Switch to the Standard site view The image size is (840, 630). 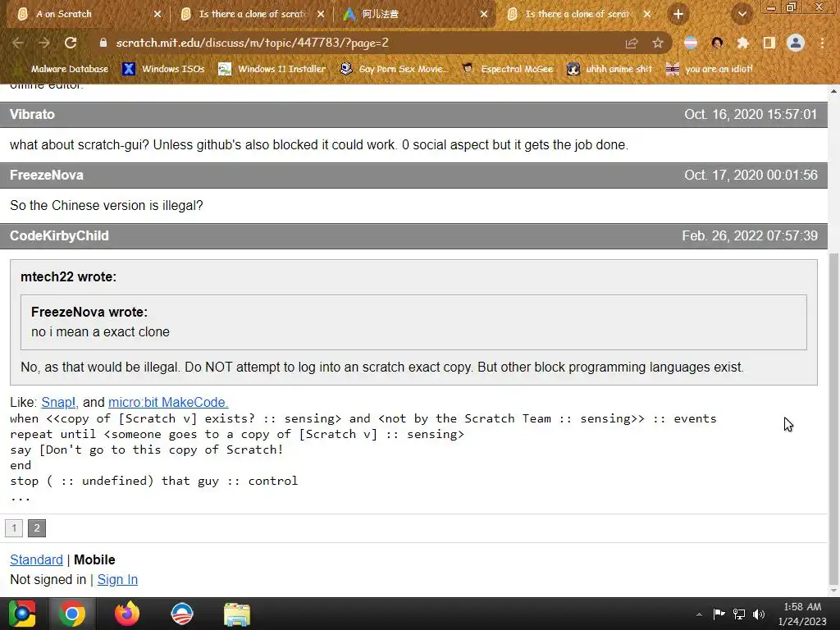pos(36,559)
